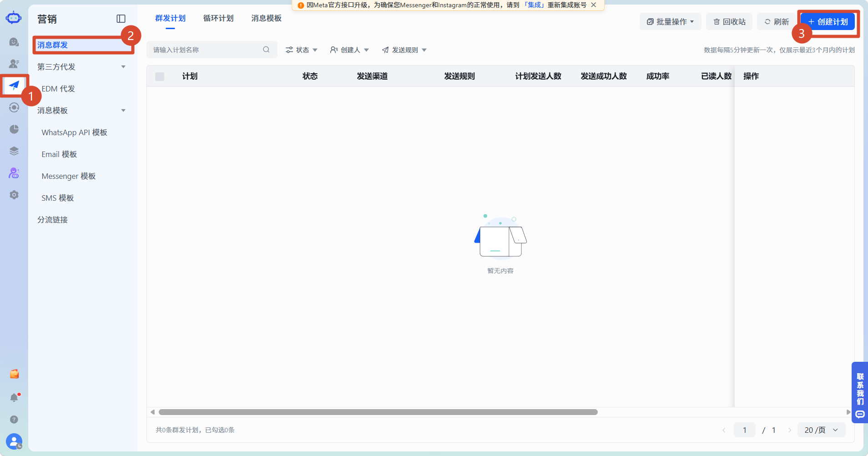Open the 回收站 recycle bin
This screenshot has height=456, width=868.
[x=729, y=22]
